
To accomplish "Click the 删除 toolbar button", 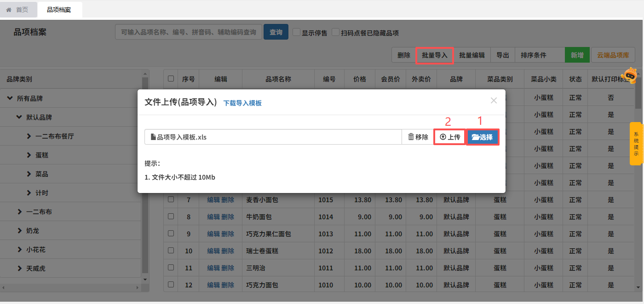I will tap(404, 55).
